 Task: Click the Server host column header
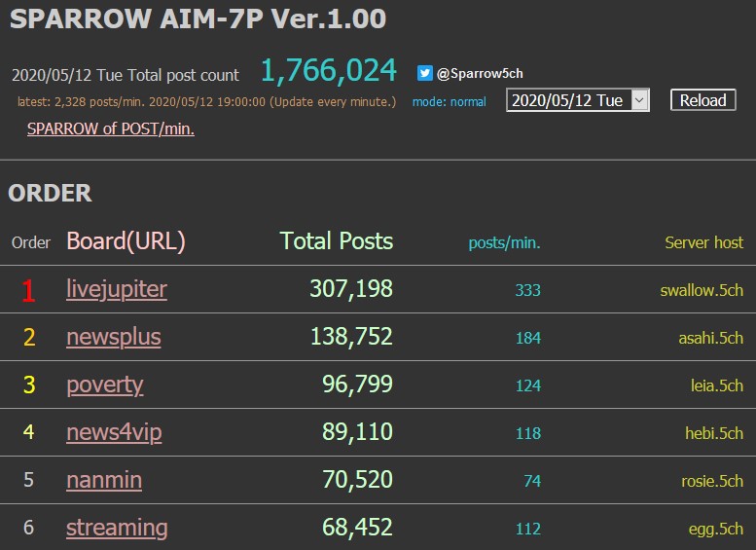tap(703, 242)
